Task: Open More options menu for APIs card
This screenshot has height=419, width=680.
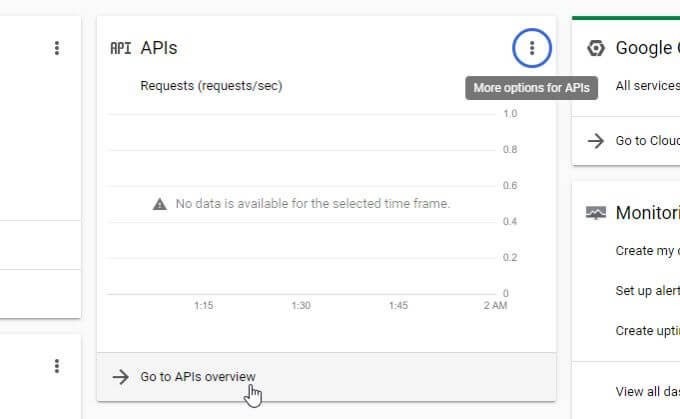Action: (x=532, y=47)
